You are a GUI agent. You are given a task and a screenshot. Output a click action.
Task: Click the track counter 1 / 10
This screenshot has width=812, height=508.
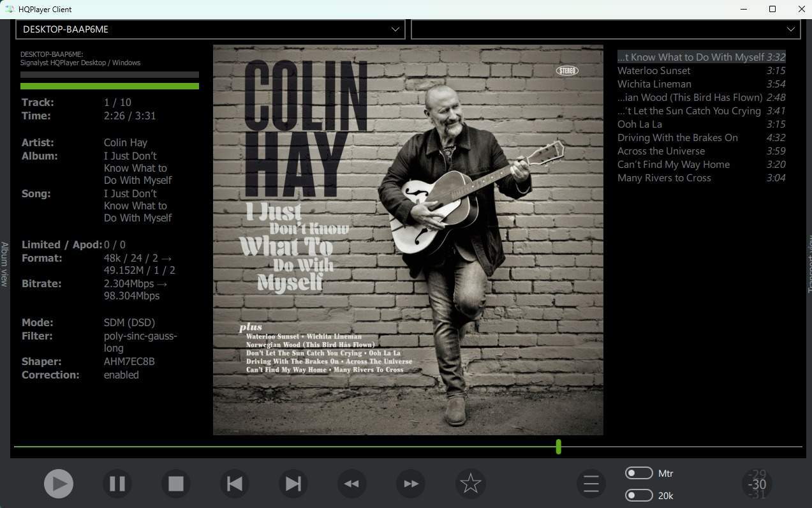(117, 102)
